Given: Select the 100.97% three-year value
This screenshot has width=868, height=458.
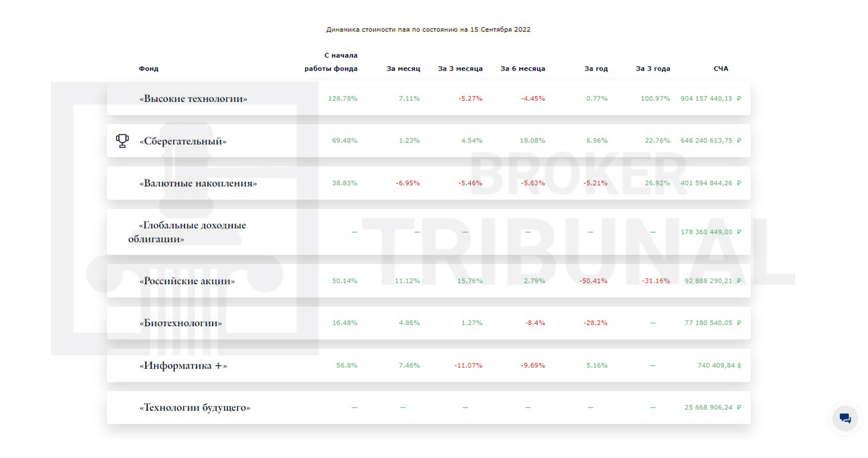Looking at the screenshot, I should pyautogui.click(x=655, y=99).
